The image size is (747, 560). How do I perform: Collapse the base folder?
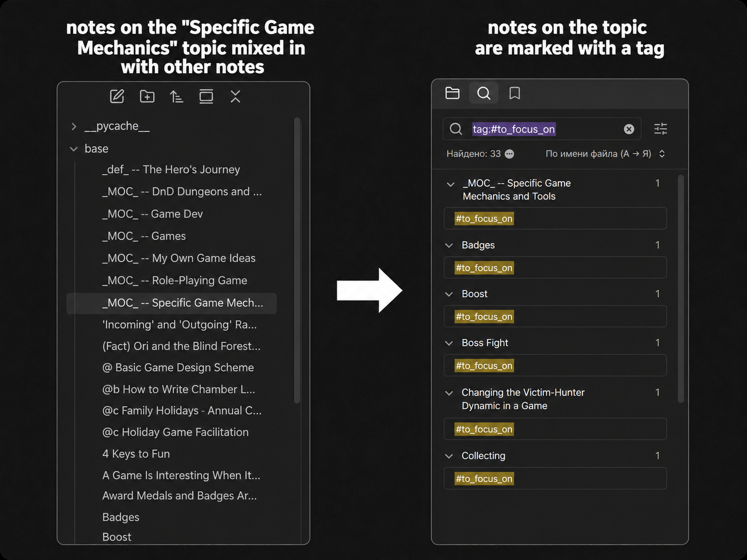click(x=74, y=149)
